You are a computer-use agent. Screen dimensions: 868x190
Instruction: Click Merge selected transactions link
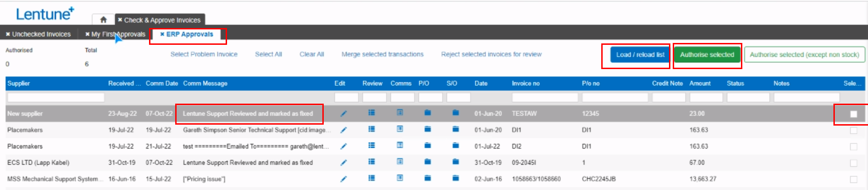(383, 54)
